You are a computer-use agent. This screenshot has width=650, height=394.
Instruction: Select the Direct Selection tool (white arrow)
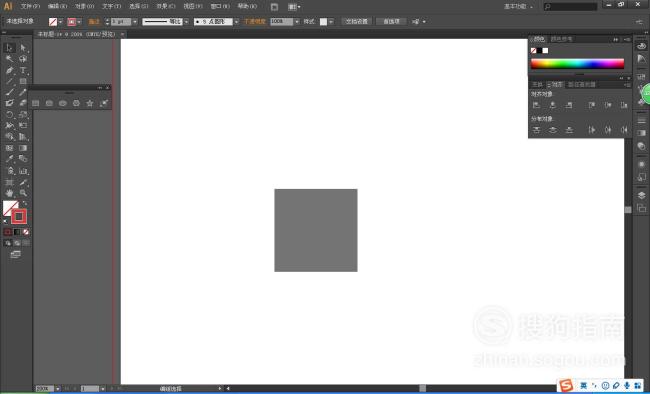[23, 48]
